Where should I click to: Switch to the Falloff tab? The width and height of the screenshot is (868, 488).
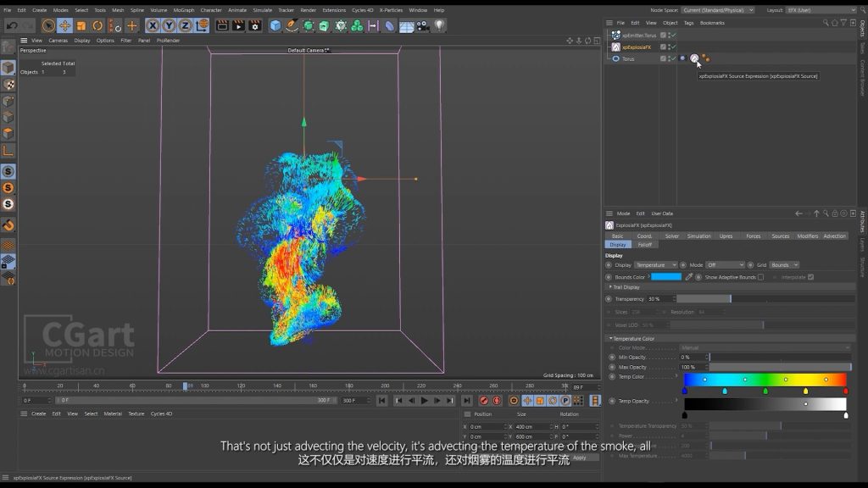tap(645, 245)
